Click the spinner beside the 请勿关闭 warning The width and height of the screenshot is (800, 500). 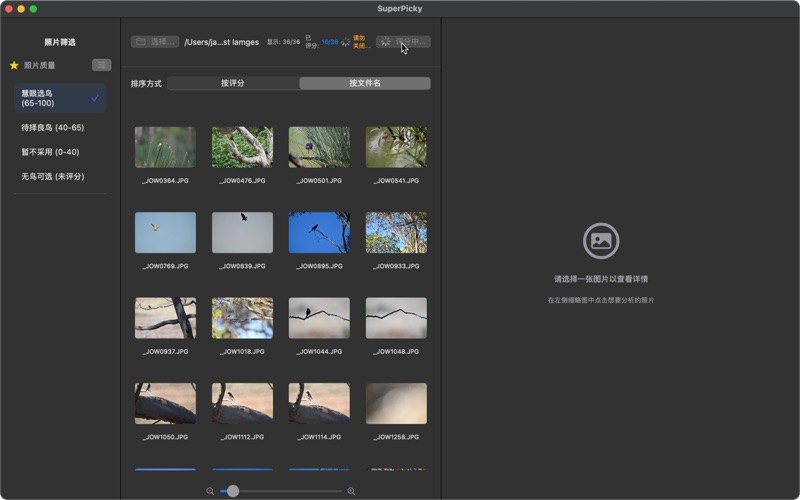(x=346, y=42)
